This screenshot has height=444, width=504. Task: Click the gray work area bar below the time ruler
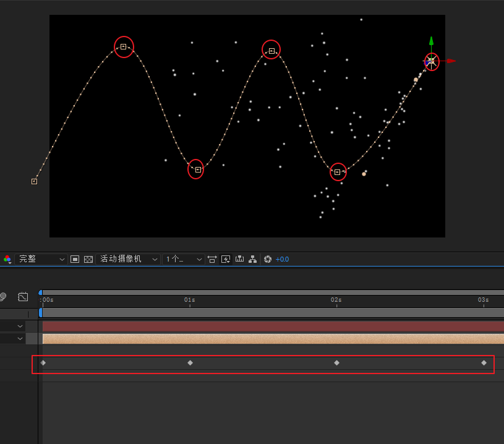tap(273, 313)
